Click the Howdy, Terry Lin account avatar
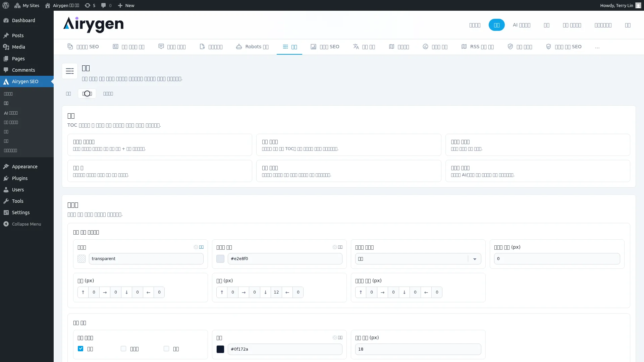The image size is (644, 362). (x=638, y=5)
